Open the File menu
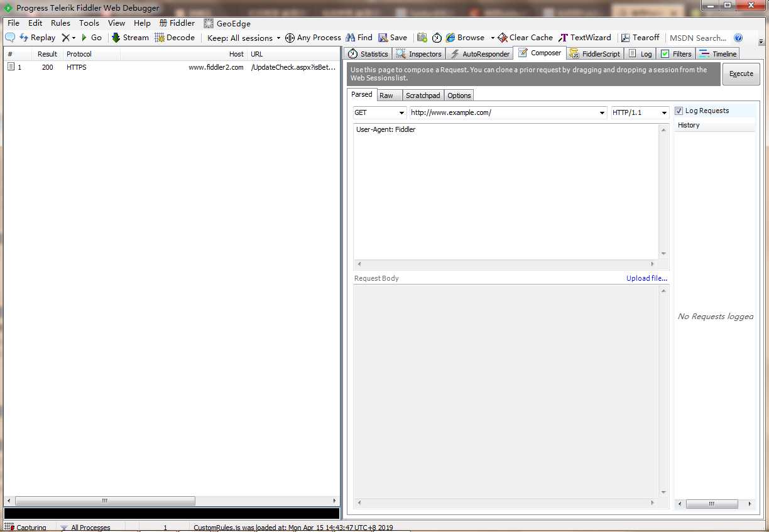Screen dimensions: 769x532 click(x=13, y=23)
